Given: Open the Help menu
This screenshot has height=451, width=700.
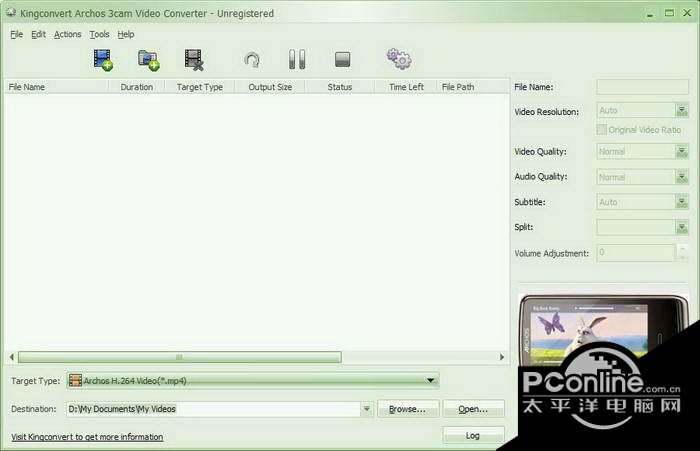Looking at the screenshot, I should [x=126, y=34].
